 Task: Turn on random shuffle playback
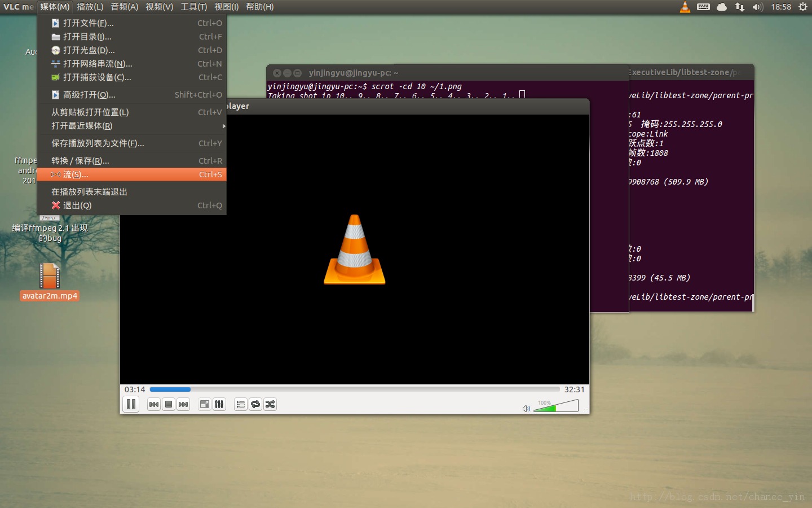point(270,404)
